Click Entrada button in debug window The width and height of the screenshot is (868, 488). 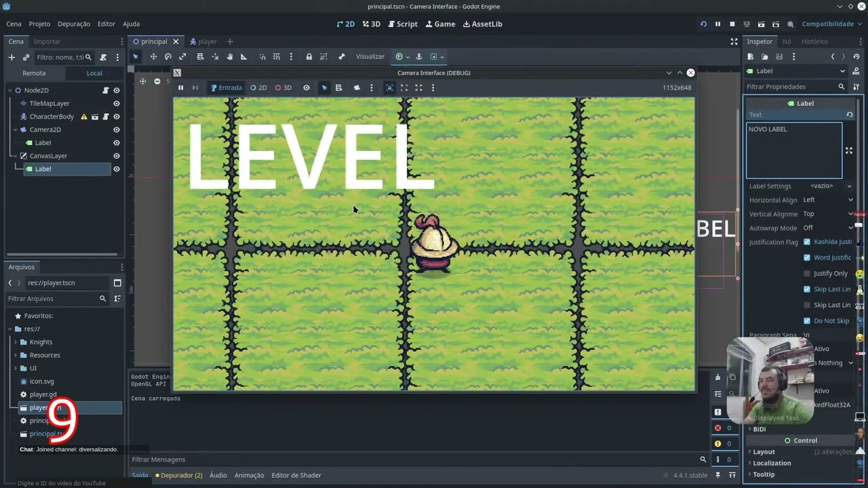pyautogui.click(x=226, y=87)
